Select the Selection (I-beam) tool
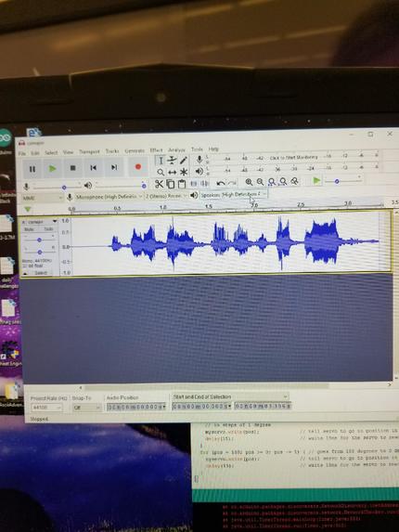399x532 pixels. point(161,161)
